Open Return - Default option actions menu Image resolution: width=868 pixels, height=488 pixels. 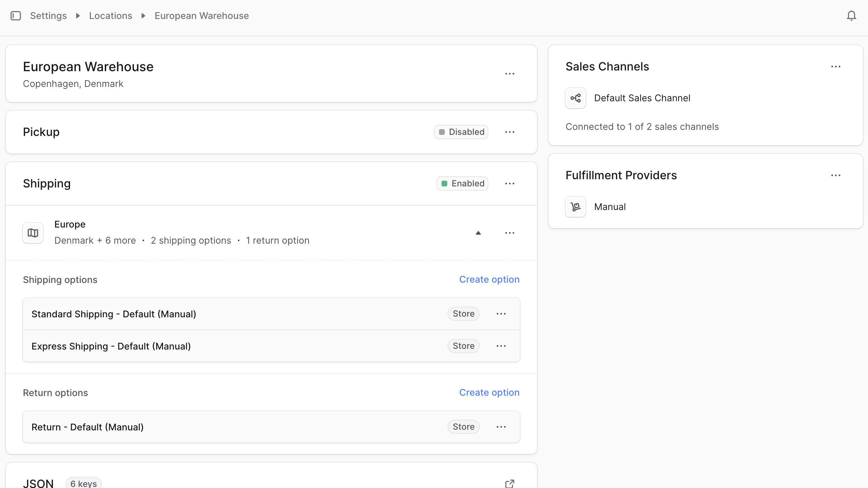501,427
